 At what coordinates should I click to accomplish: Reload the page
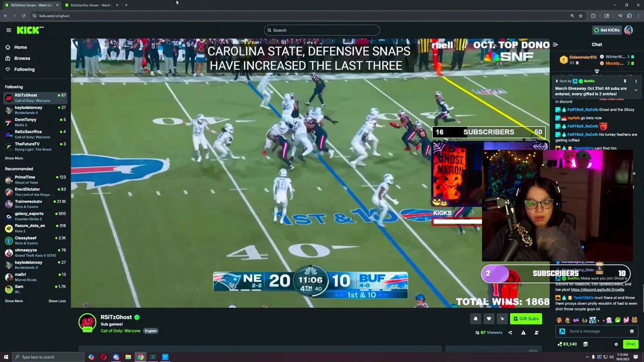[23, 16]
